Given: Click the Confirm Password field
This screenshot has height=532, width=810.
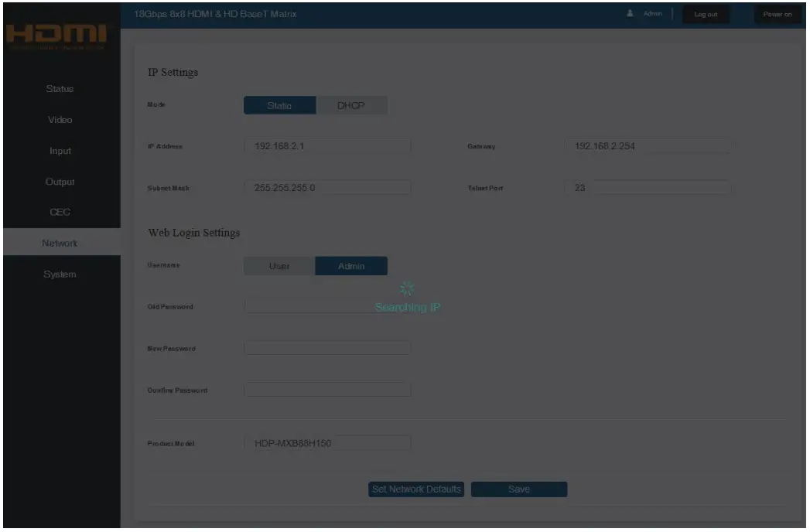Looking at the screenshot, I should click(327, 390).
